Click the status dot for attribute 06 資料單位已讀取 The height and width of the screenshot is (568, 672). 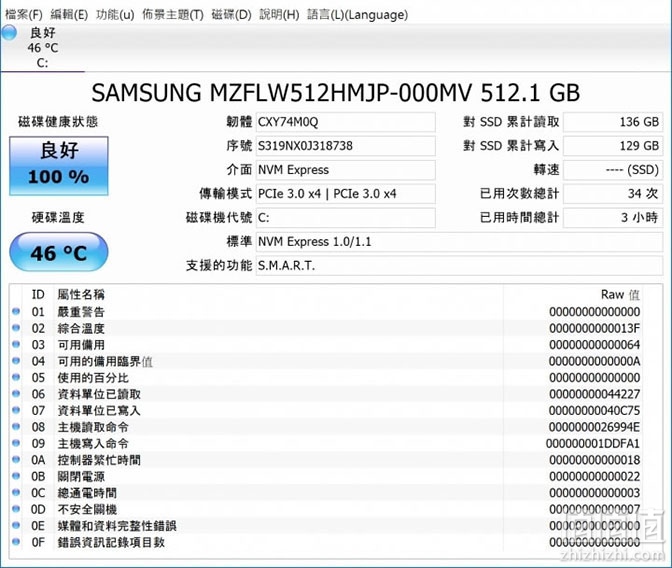[16, 394]
